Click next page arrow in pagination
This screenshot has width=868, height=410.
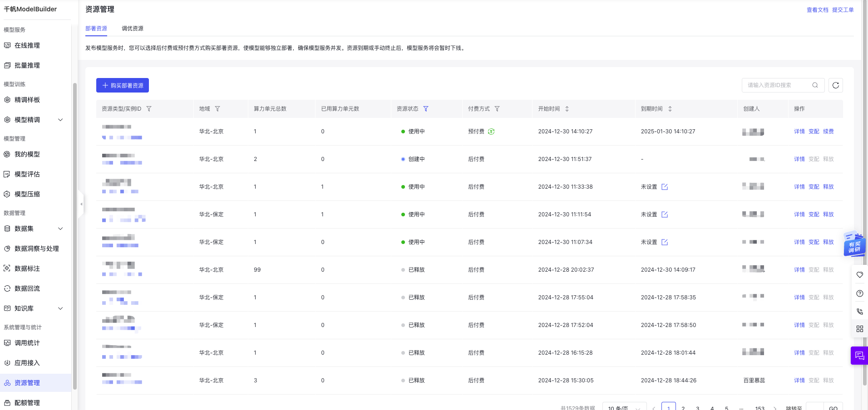pyautogui.click(x=775, y=408)
